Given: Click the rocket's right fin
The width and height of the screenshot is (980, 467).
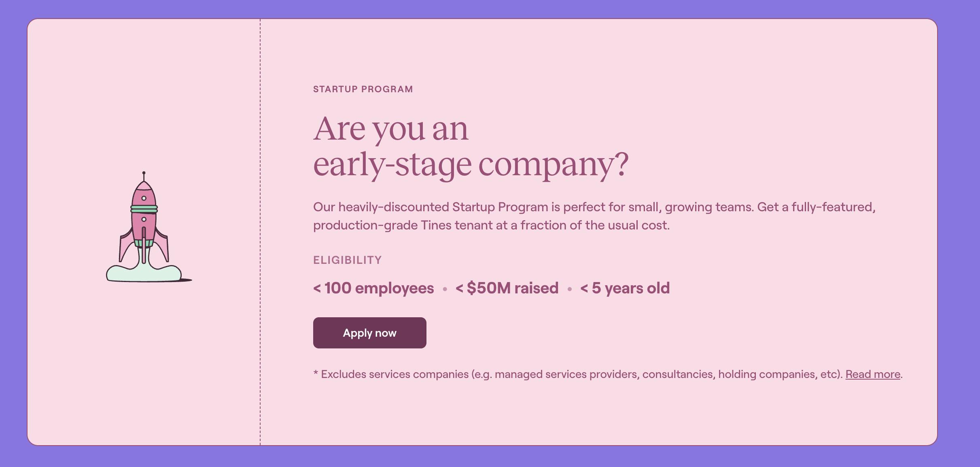Looking at the screenshot, I should [x=162, y=246].
